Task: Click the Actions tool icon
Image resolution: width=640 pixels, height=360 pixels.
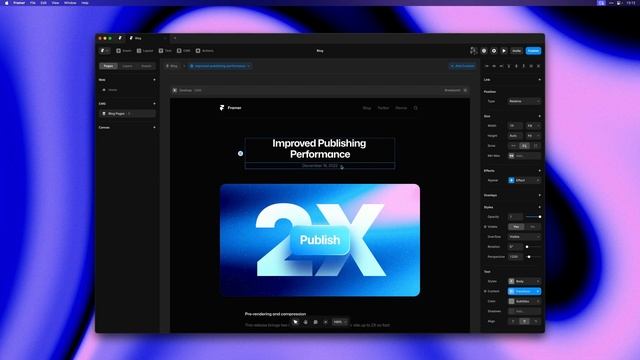Action: (x=198, y=51)
